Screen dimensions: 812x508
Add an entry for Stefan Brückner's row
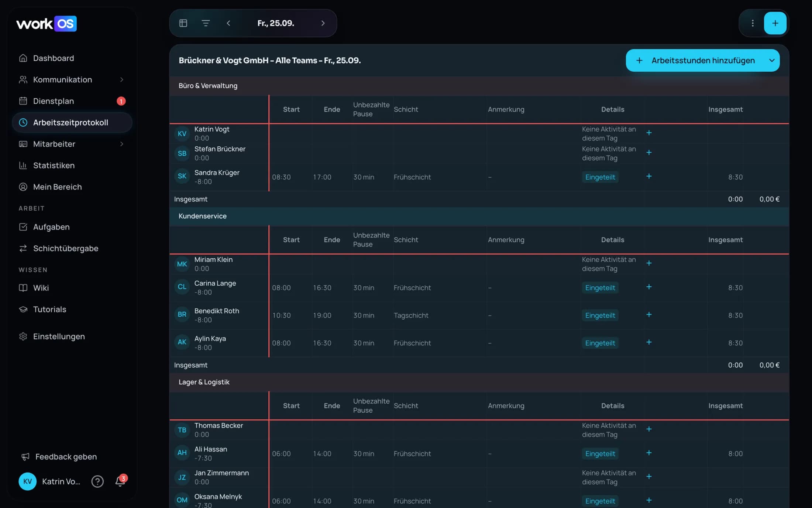point(649,153)
